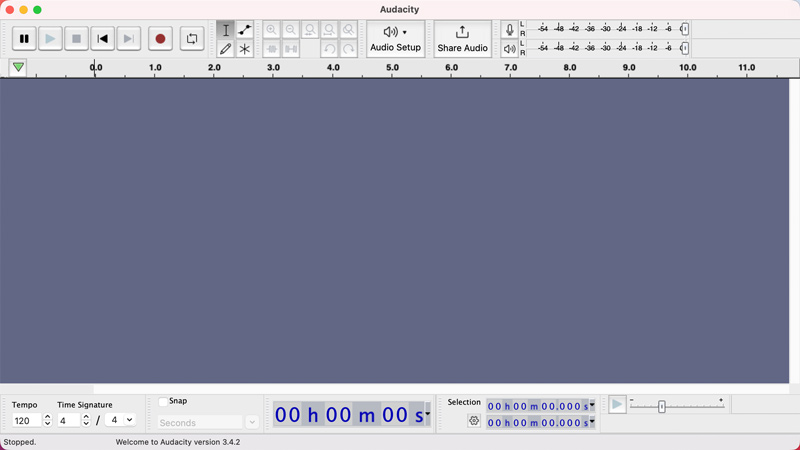Click the Silence audio selection icon
Viewport: 800px width, 450px height.
tap(291, 49)
